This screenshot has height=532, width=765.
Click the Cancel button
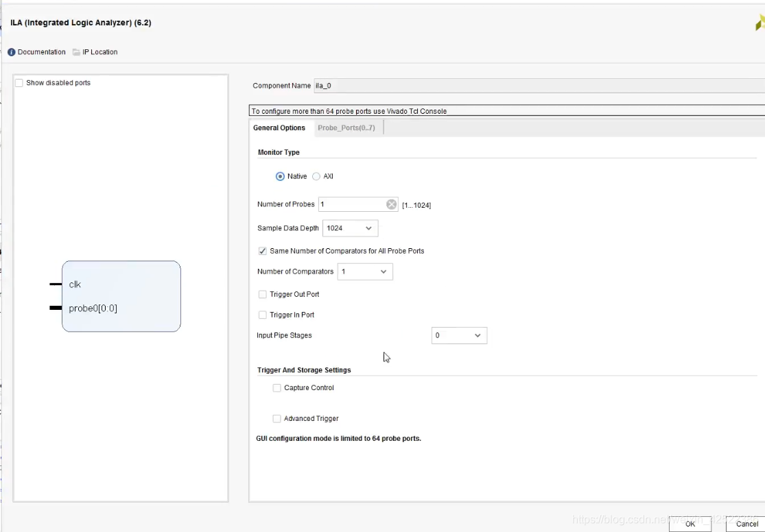746,524
